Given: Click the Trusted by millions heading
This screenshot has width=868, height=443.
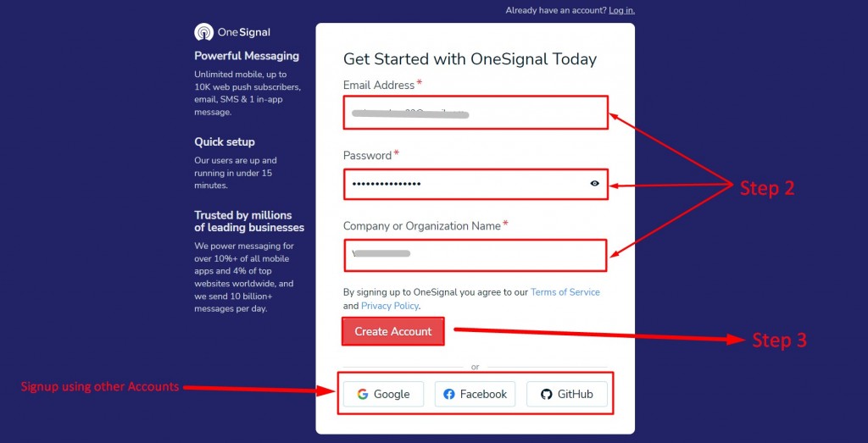Looking at the screenshot, I should (x=249, y=221).
